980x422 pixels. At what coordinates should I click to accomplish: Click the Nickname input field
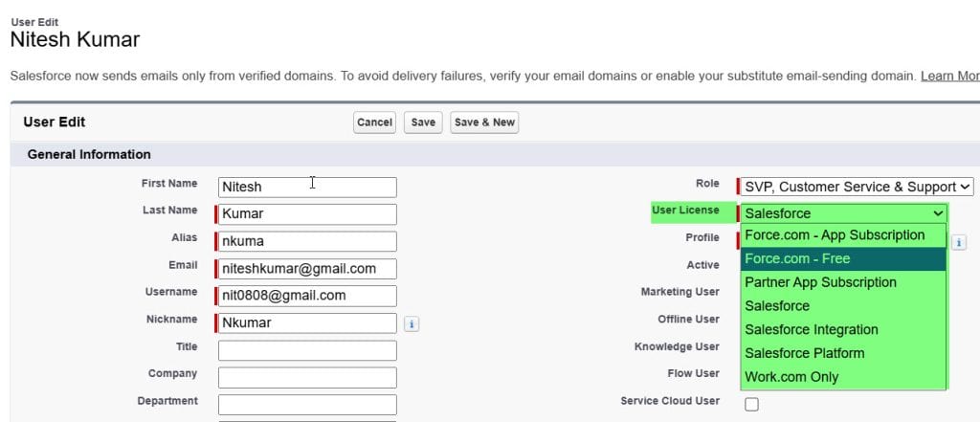[x=307, y=323]
